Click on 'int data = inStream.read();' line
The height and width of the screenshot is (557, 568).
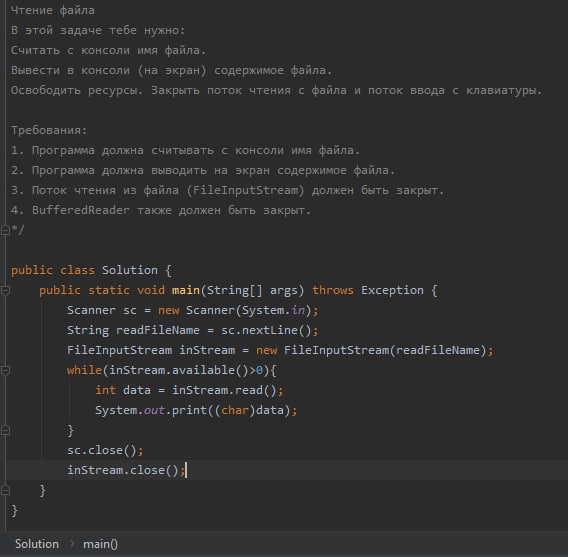[189, 390]
